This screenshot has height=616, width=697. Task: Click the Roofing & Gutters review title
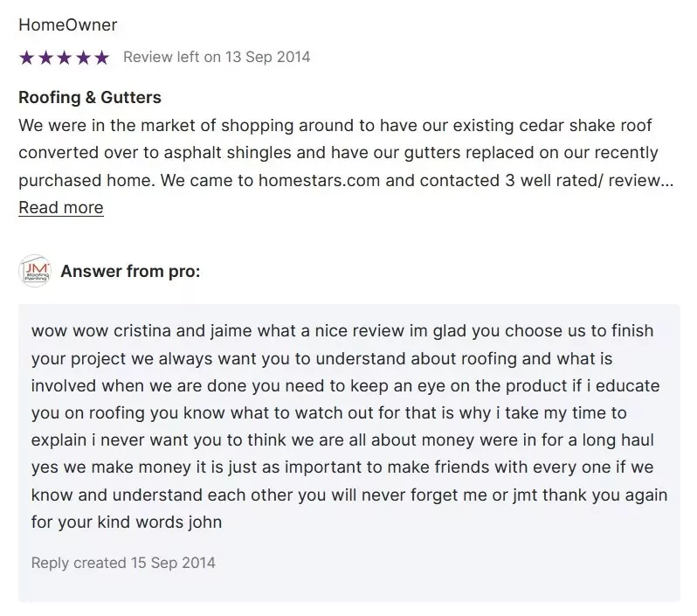[90, 97]
